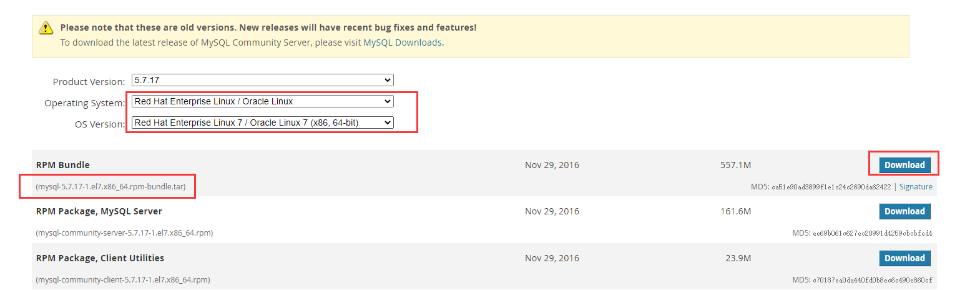980x290 pixels.
Task: Click the RPM Bundle MD5 checksum
Action: [x=831, y=187]
